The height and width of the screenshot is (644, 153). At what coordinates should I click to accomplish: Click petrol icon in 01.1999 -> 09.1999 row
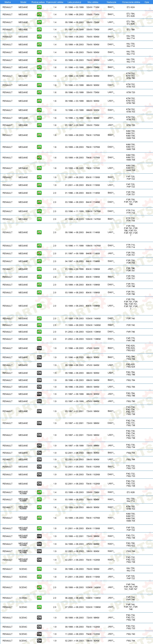tap(39, 269)
